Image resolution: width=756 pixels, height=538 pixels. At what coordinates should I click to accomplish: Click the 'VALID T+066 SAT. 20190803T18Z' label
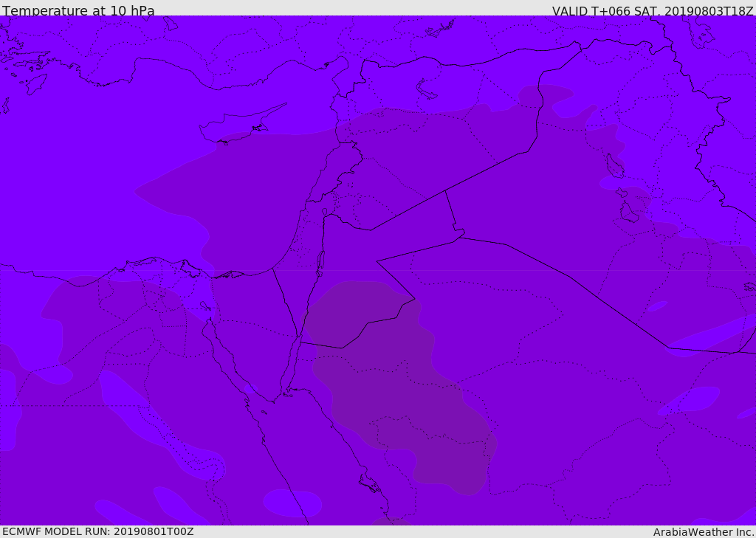click(653, 10)
